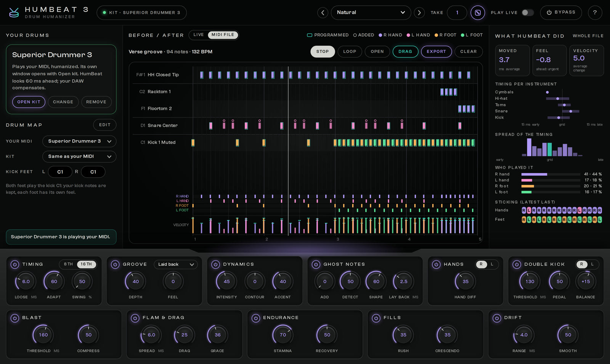Set Double Kick lead to L

pyautogui.click(x=592, y=264)
